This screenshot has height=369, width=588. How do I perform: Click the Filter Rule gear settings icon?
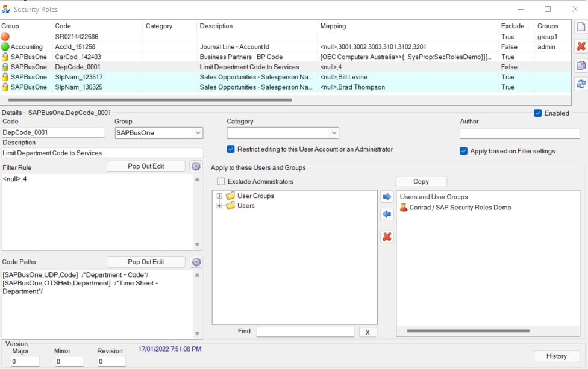pyautogui.click(x=196, y=166)
